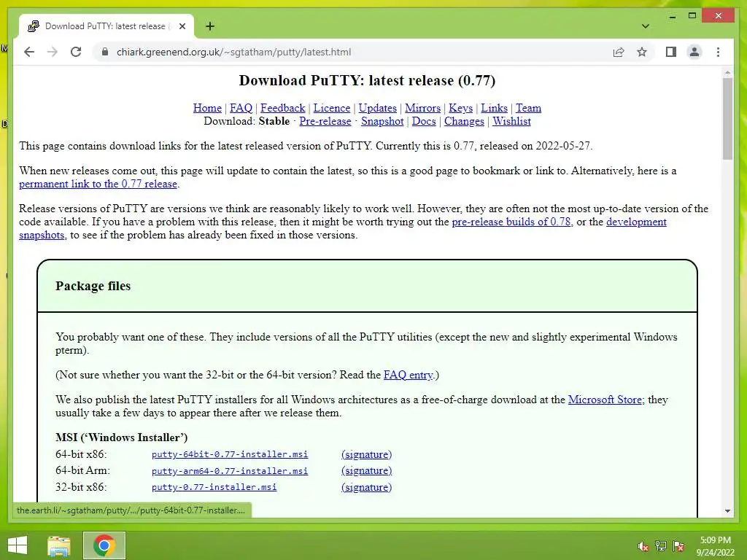Open File Explorer from the taskbar
The image size is (747, 560).
tap(59, 545)
